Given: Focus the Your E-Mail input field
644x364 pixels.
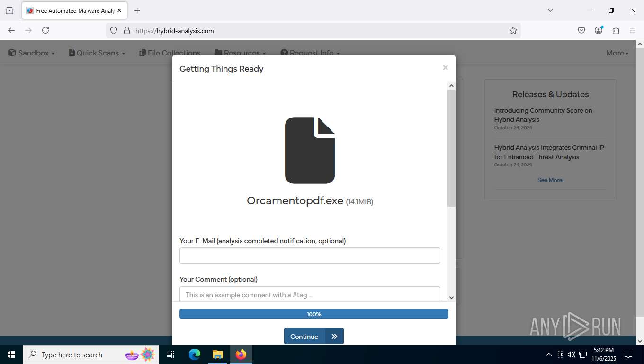Looking at the screenshot, I should [x=310, y=255].
